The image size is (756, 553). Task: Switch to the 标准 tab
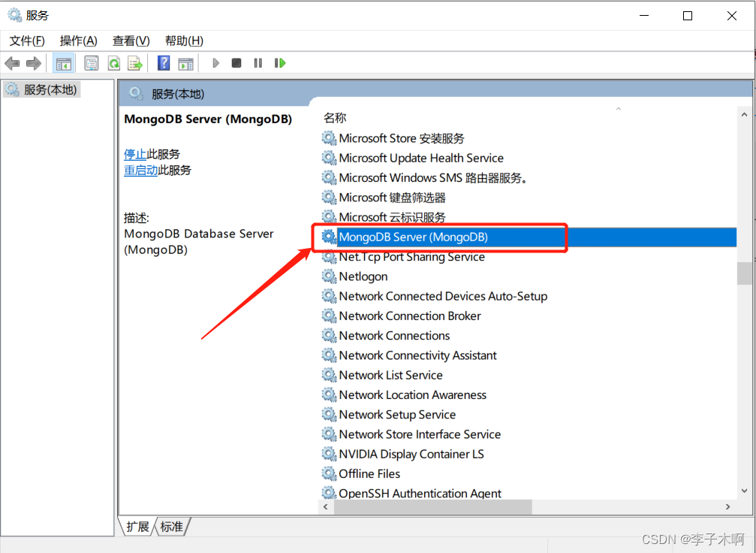pos(172,527)
